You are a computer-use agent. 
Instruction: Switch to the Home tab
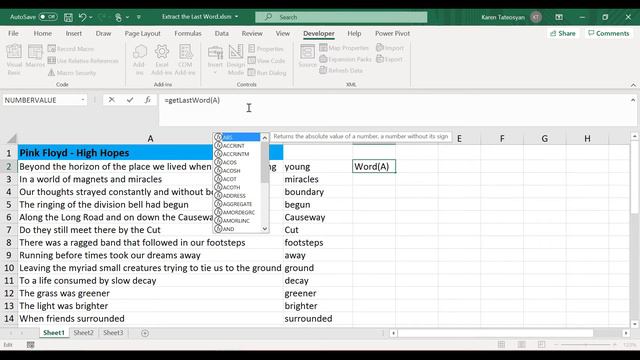(x=42, y=33)
